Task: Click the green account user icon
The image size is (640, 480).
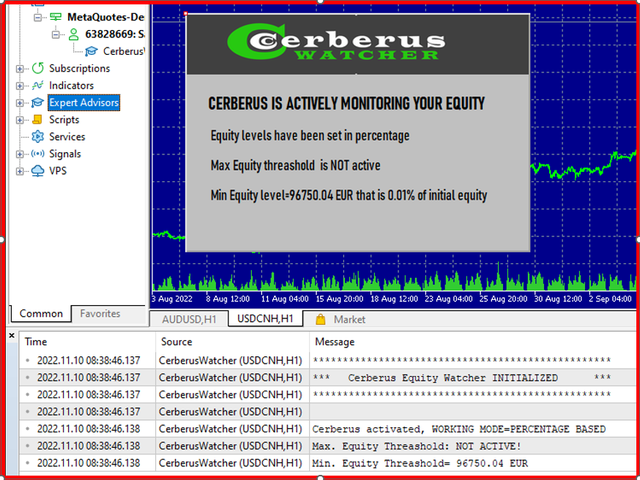Action: tap(73, 34)
